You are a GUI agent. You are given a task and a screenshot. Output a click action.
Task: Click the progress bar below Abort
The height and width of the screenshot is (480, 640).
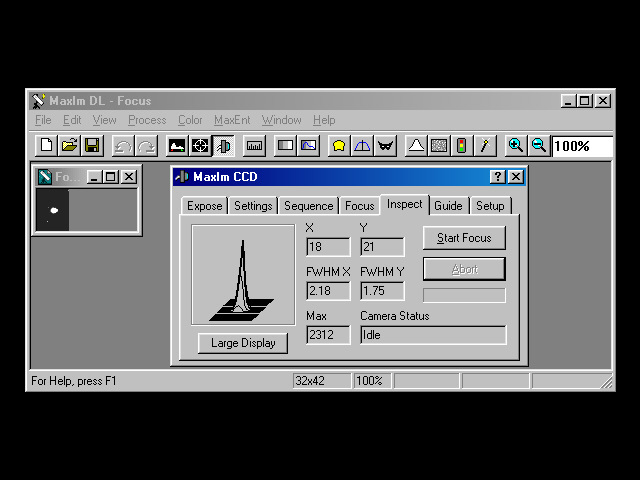(x=464, y=295)
